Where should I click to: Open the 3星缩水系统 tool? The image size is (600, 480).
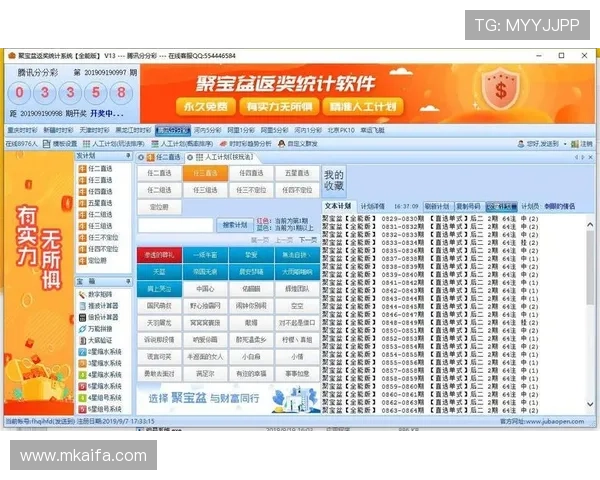[x=100, y=363]
